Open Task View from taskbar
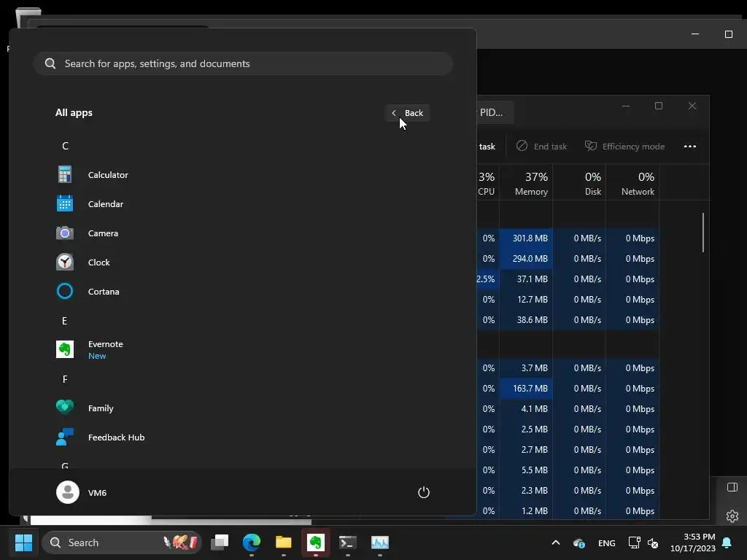This screenshot has width=747, height=560. point(220,542)
